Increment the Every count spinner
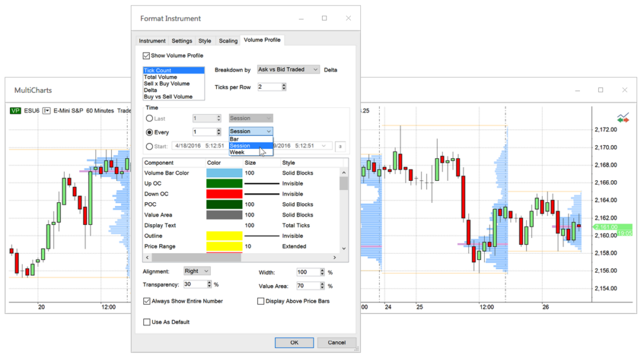This screenshot has width=644, height=358. [x=218, y=129]
